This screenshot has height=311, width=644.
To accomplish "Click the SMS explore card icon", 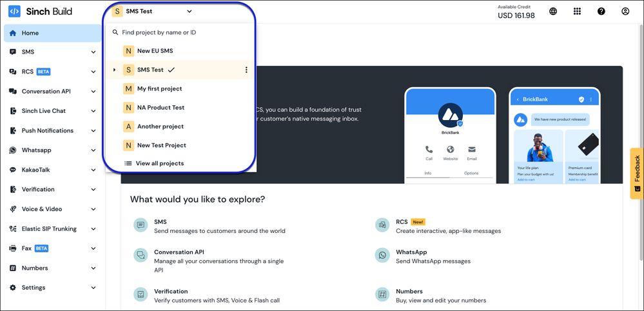I will click(x=141, y=225).
